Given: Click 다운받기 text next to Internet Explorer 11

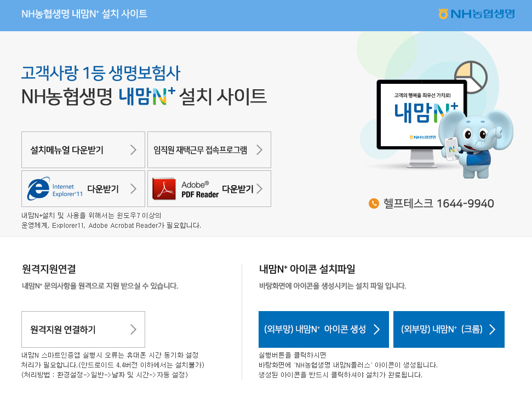Looking at the screenshot, I should pyautogui.click(x=103, y=189).
